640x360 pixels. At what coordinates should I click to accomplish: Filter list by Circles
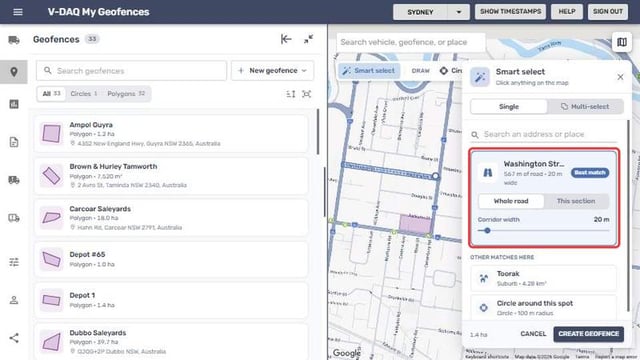click(84, 94)
